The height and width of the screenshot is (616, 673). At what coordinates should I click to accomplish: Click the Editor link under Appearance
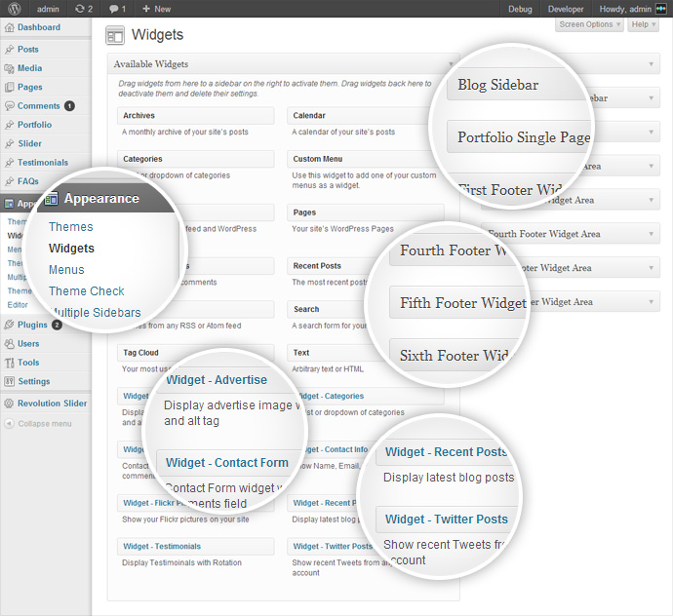coord(18,305)
